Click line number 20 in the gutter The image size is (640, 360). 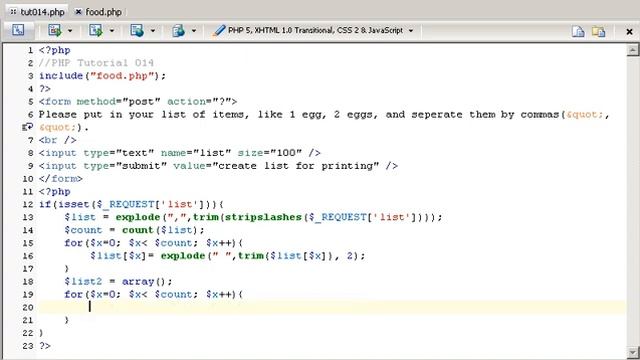28,307
